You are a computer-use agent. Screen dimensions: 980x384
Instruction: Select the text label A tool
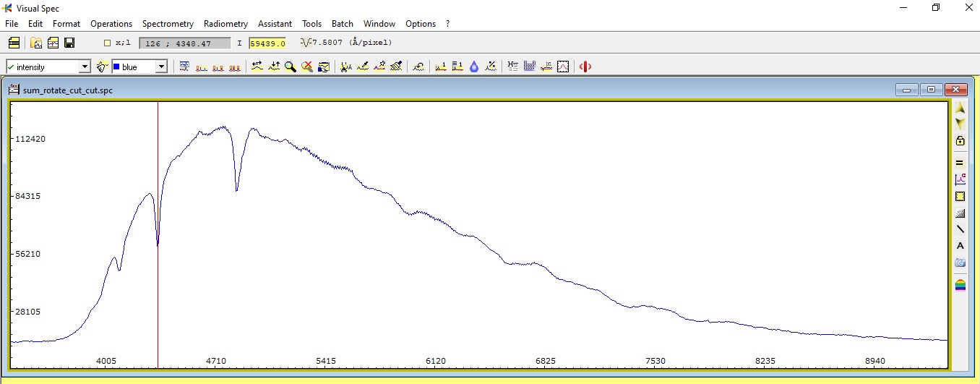click(960, 246)
